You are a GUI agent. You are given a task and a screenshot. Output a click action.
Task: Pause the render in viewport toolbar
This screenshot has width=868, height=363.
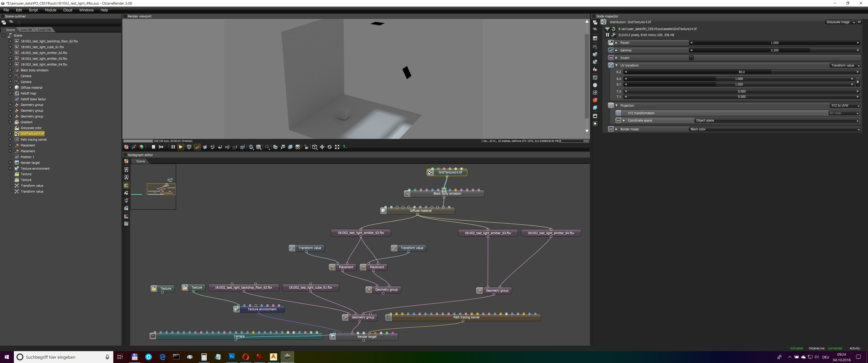[173, 147]
